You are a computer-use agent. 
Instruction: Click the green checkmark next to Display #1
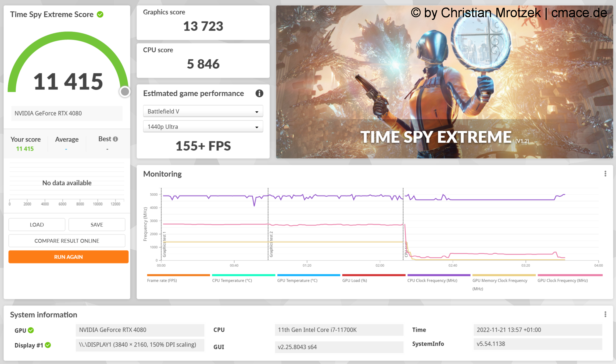48,345
